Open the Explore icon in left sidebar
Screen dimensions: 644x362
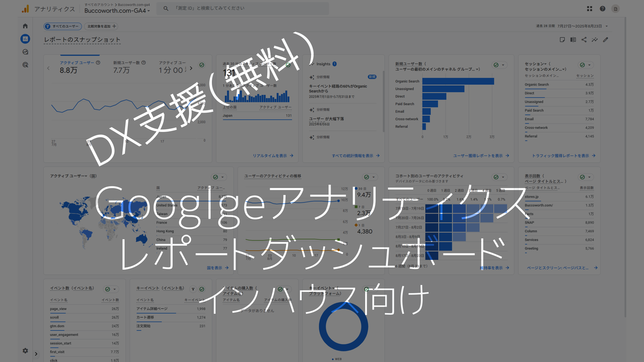pyautogui.click(x=25, y=52)
